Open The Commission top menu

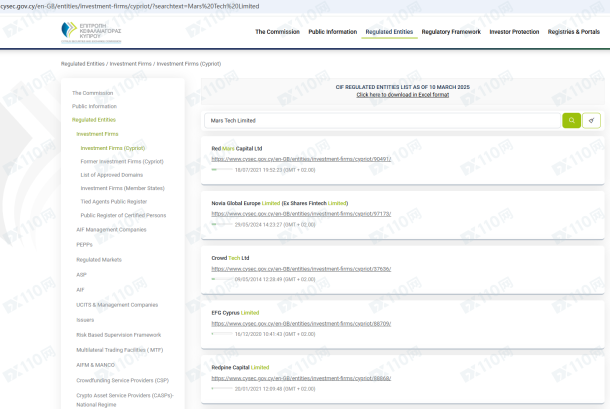277,32
